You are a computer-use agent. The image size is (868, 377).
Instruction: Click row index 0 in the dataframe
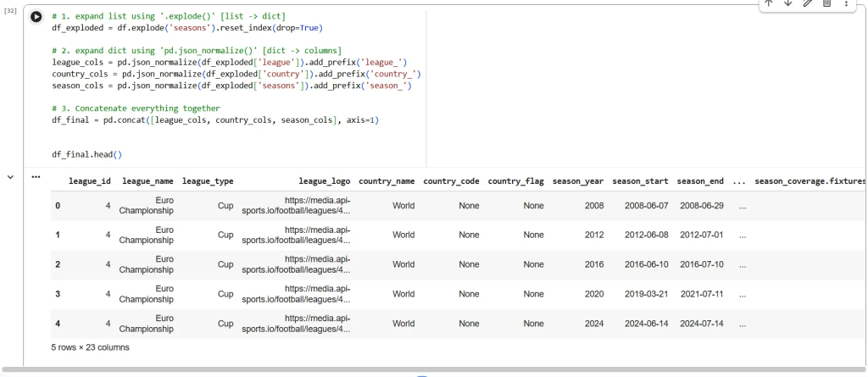pyautogui.click(x=58, y=206)
